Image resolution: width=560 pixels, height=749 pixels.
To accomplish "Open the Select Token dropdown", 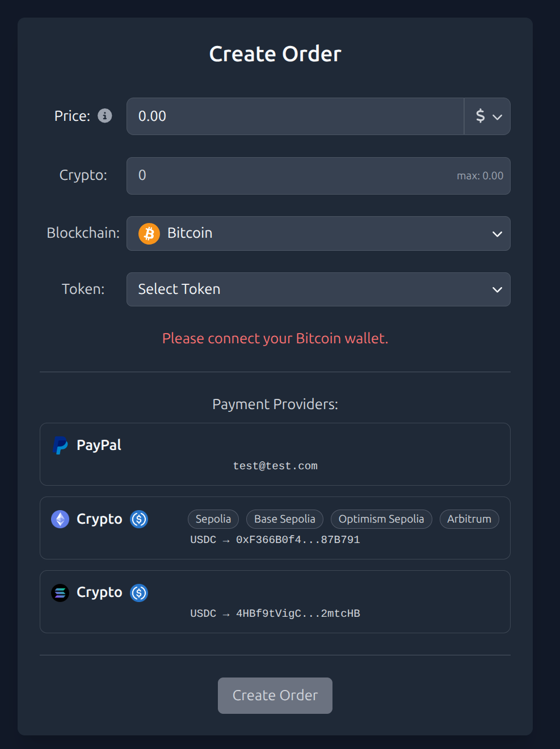I will [318, 289].
